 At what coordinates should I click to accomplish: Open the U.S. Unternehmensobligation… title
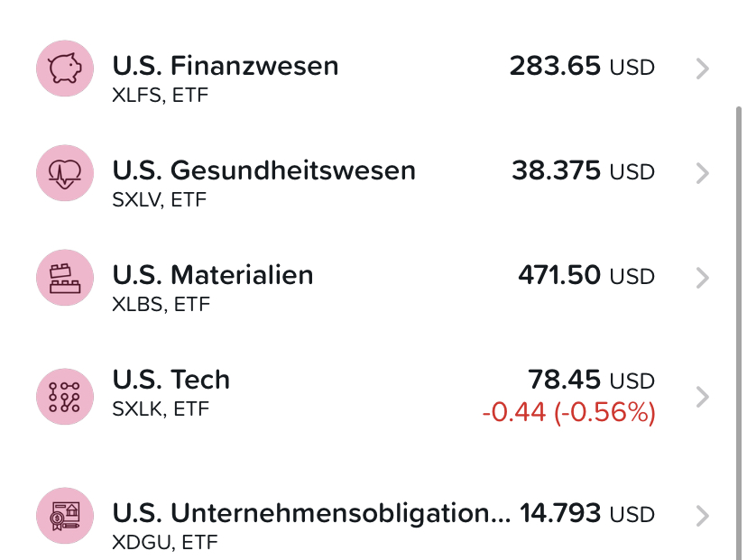[311, 514]
